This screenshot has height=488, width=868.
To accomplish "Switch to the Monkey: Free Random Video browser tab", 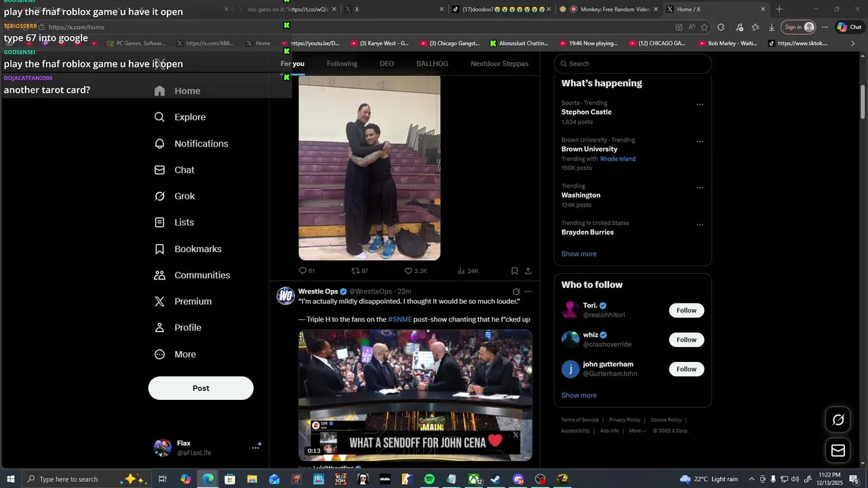I will (608, 9).
